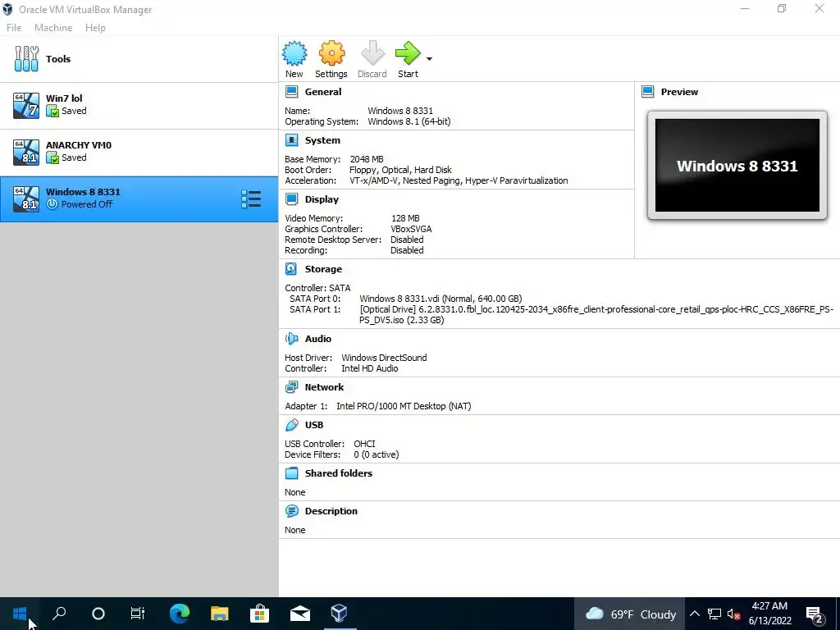Screen dimensions: 840x630
Task: Click the Discard toolbar icon
Action: (x=372, y=53)
